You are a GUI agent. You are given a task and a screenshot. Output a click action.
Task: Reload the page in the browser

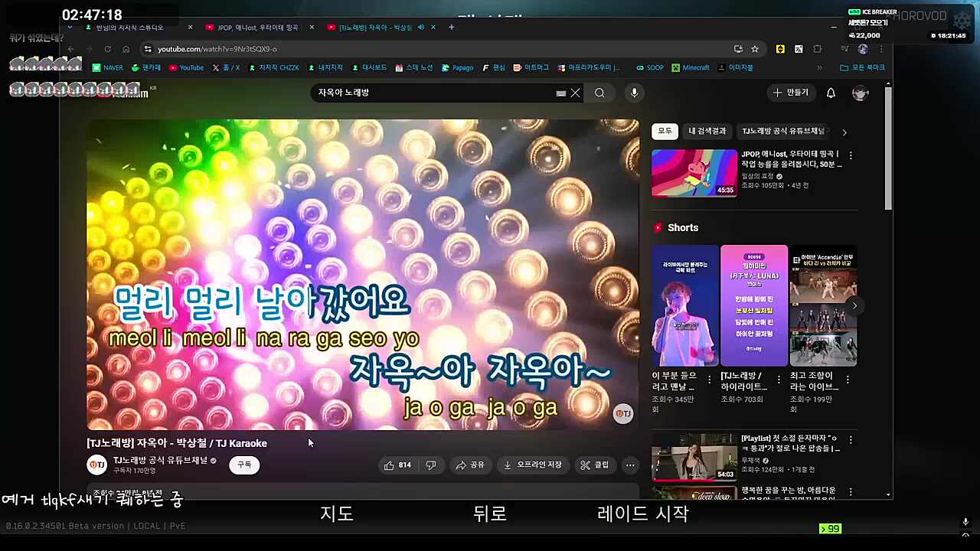[107, 48]
